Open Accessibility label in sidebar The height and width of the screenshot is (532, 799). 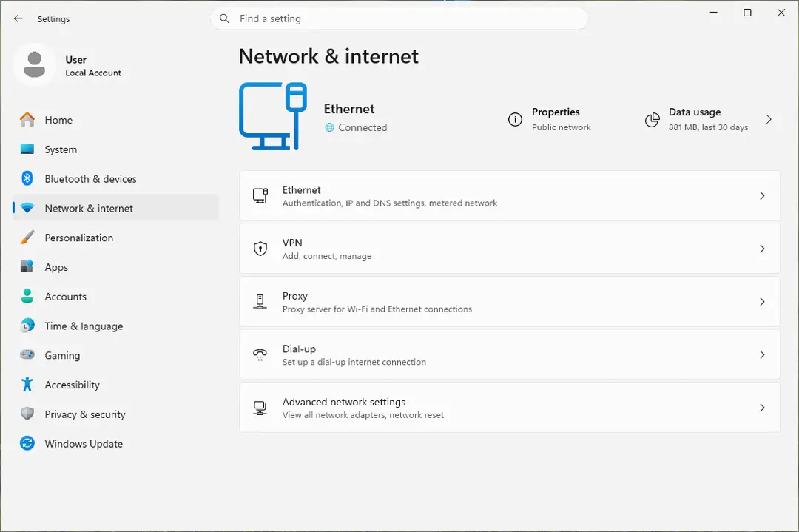(73, 385)
